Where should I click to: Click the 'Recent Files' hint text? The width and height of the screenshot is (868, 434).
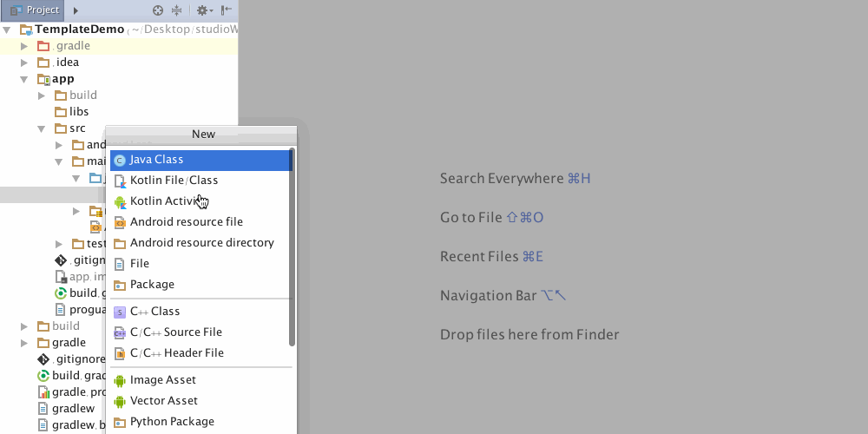point(479,256)
